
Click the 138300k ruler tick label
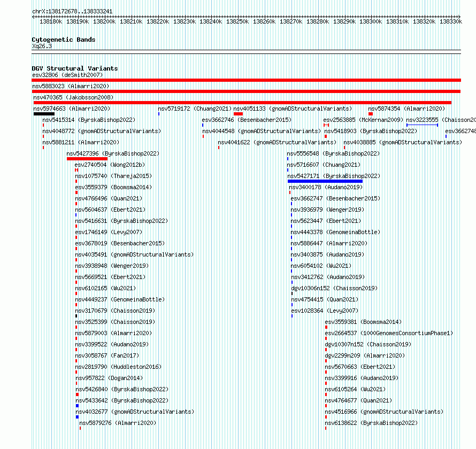tap(371, 21)
